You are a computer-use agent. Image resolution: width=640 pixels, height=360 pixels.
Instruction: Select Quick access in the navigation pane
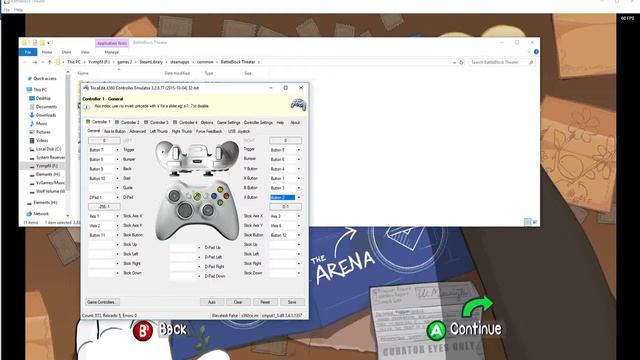click(42, 78)
